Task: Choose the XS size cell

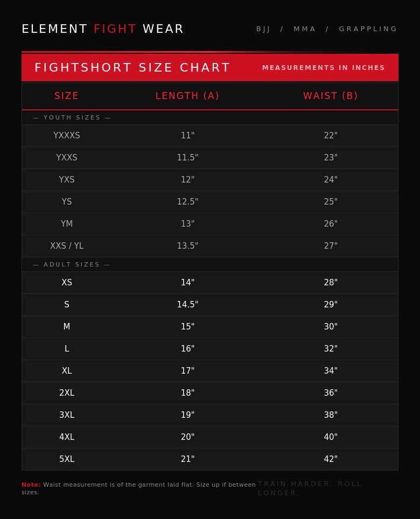Action: tap(67, 283)
